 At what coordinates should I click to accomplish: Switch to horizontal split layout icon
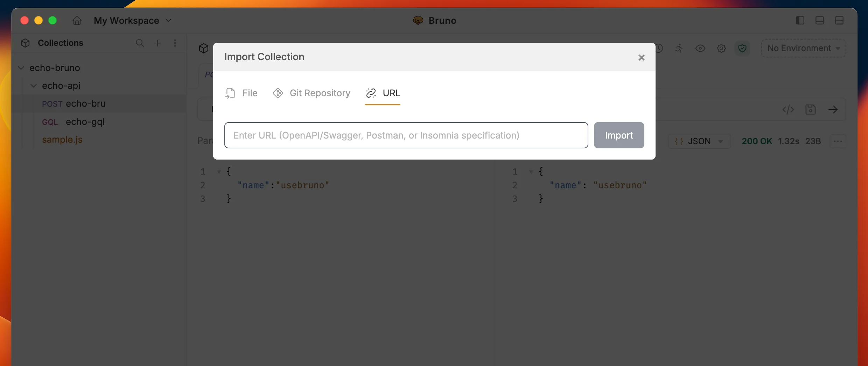[x=839, y=20]
